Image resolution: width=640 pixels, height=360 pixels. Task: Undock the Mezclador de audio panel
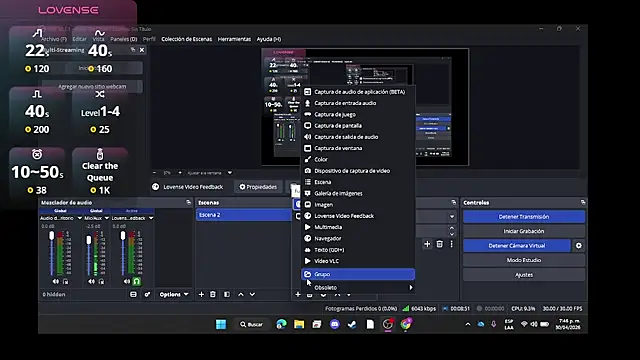188,202
